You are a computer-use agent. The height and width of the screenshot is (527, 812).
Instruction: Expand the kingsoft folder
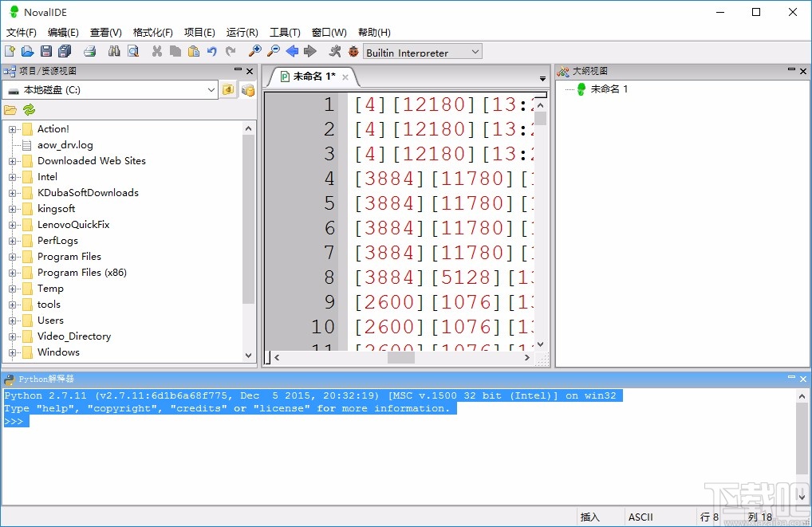coord(13,209)
